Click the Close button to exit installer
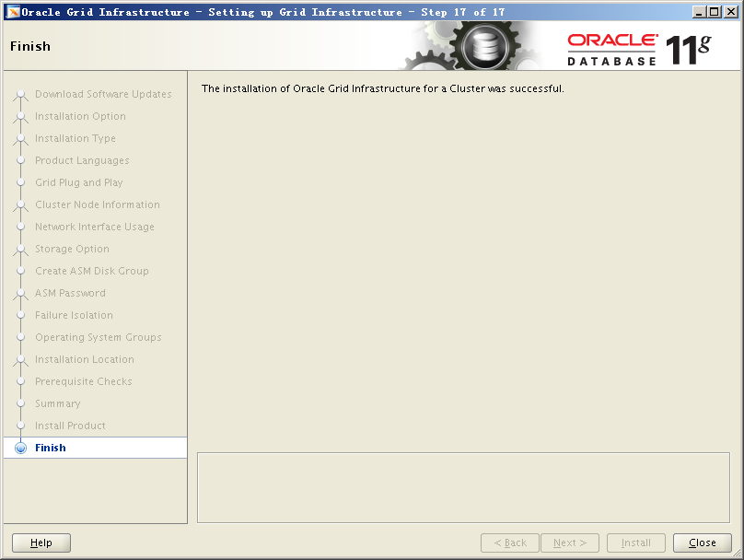744x560 pixels. click(702, 542)
